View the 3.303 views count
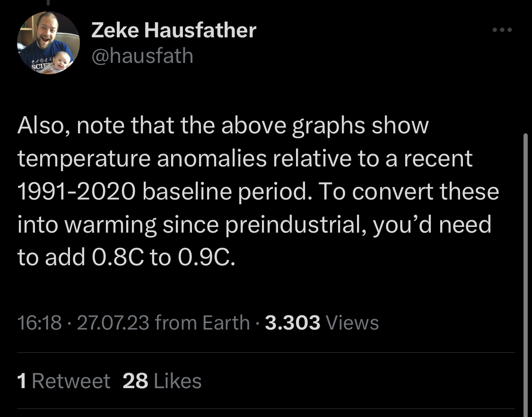Viewport: 532px width, 417px height. coord(292,322)
